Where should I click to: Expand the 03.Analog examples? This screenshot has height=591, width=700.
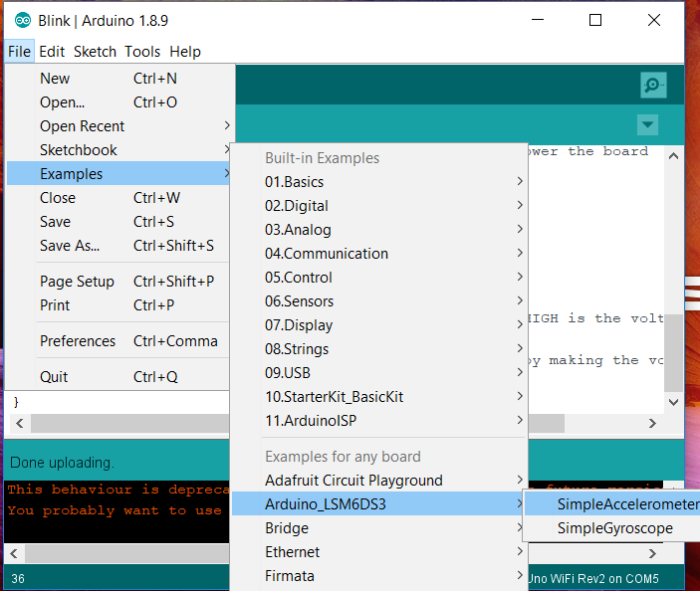(x=379, y=230)
